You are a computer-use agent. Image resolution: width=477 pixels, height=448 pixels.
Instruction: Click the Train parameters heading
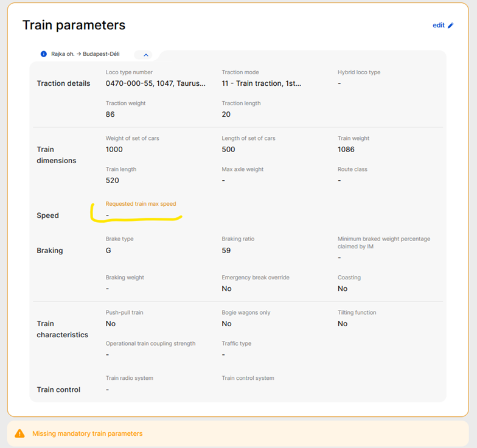click(x=74, y=25)
